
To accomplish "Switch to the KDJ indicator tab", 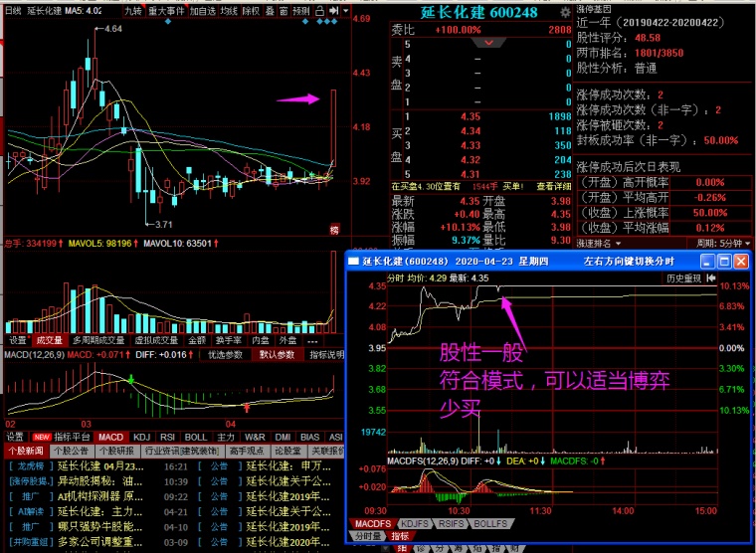I will [142, 437].
